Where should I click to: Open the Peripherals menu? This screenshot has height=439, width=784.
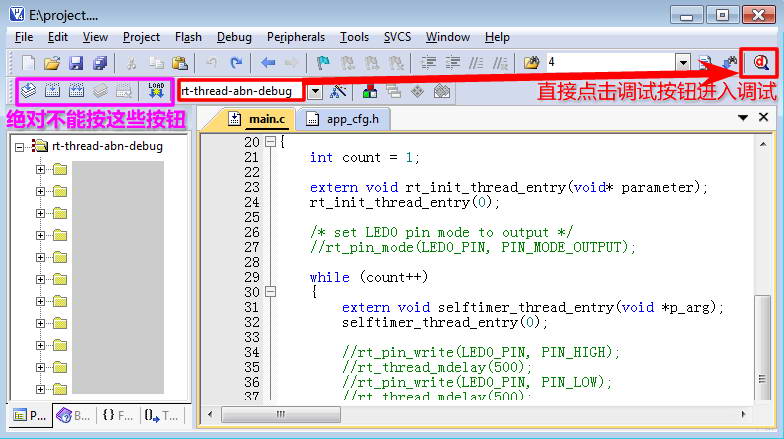click(x=296, y=37)
